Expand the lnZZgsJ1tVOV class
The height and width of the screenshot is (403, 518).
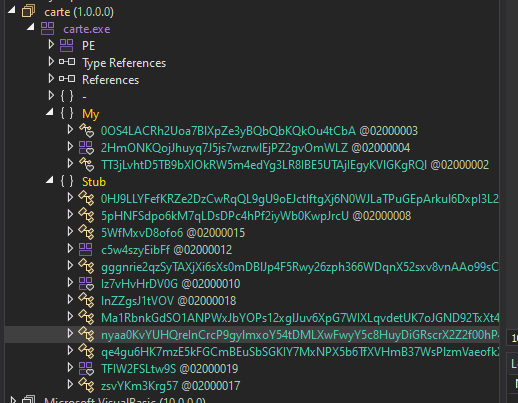pyautogui.click(x=70, y=299)
